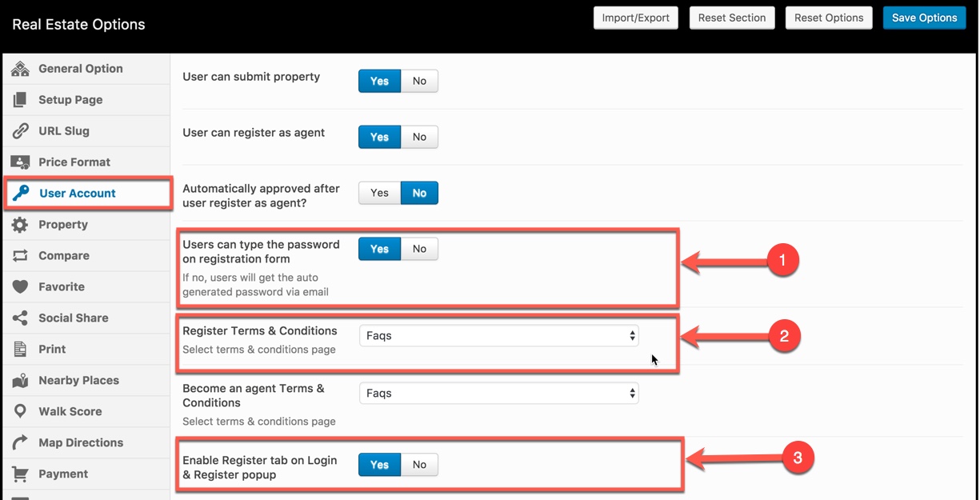This screenshot has height=500, width=980.
Task: Click the Payment cart icon
Action: coord(20,474)
